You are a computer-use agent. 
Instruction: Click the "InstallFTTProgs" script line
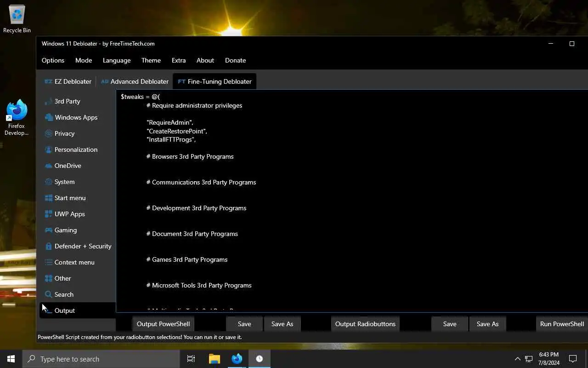click(171, 139)
